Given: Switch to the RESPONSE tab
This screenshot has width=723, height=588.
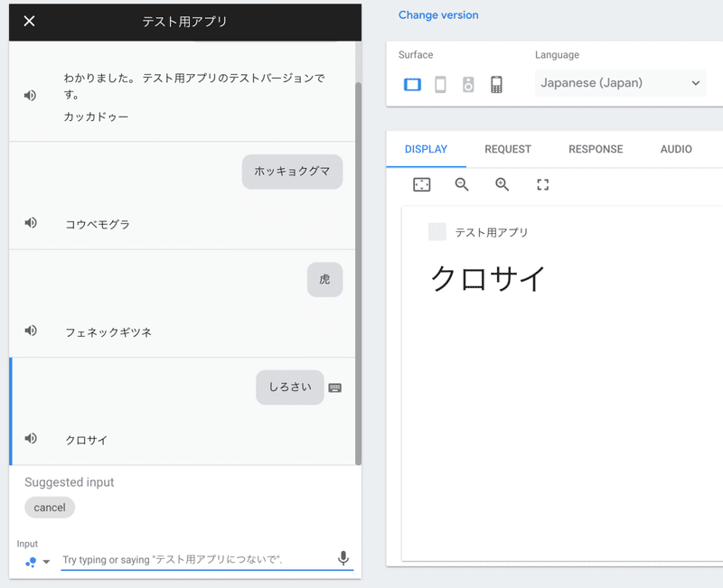Looking at the screenshot, I should pyautogui.click(x=596, y=149).
